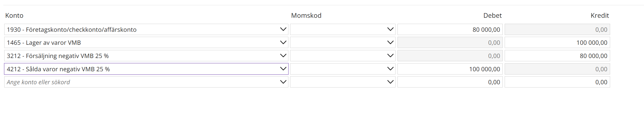This screenshot has width=644, height=113.
Task: Click the disabled Kredit field on 1930 row
Action: coord(557,29)
